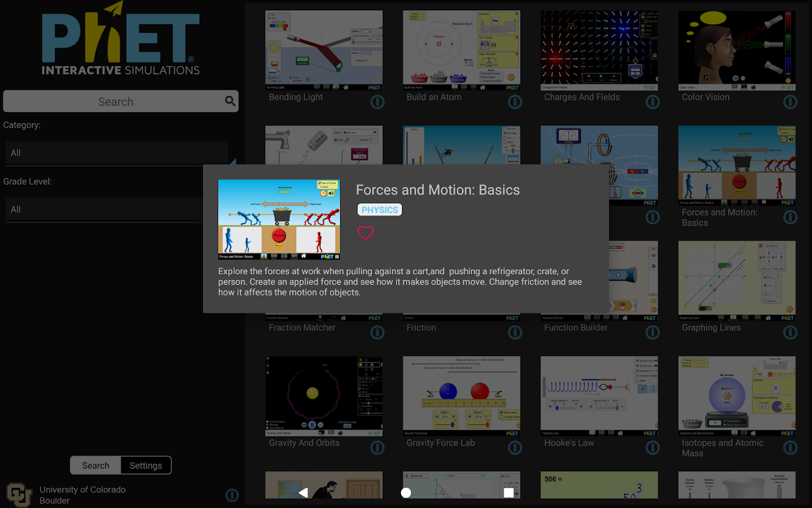Click the University of Colorado Boulder logo
This screenshot has height=508, width=812.
(19, 494)
